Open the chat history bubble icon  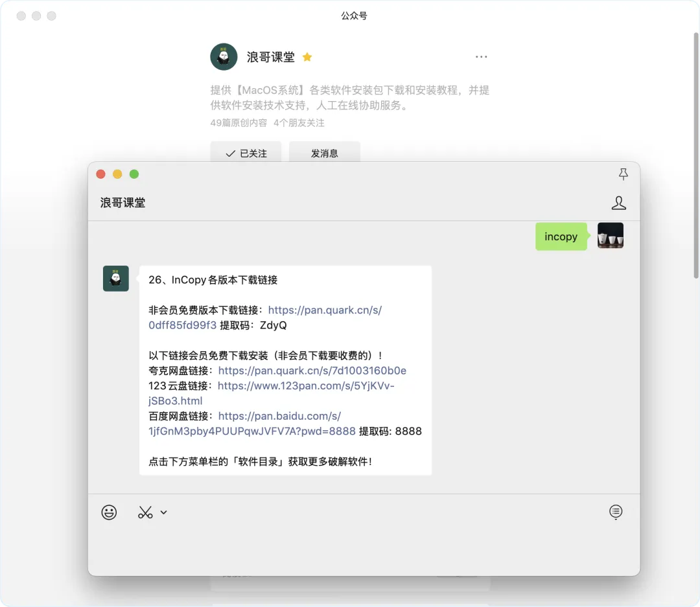pos(616,512)
